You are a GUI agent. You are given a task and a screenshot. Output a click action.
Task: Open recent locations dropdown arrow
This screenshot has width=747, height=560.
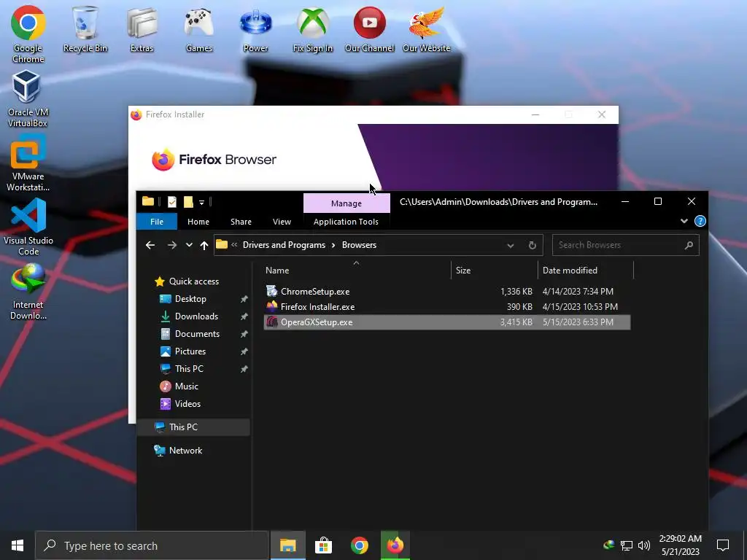pyautogui.click(x=189, y=245)
